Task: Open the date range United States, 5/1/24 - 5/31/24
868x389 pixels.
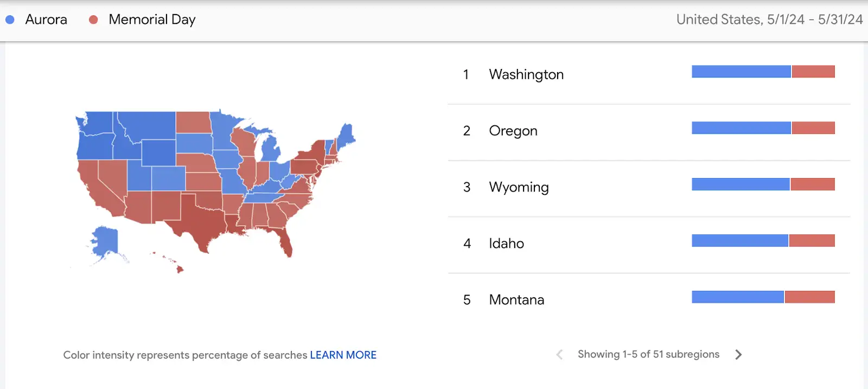Action: pyautogui.click(x=770, y=19)
